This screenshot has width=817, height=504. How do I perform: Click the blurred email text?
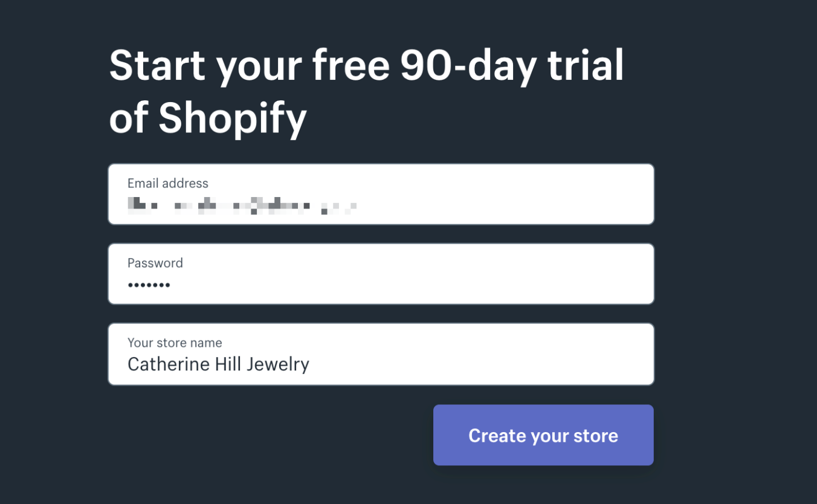click(x=242, y=204)
